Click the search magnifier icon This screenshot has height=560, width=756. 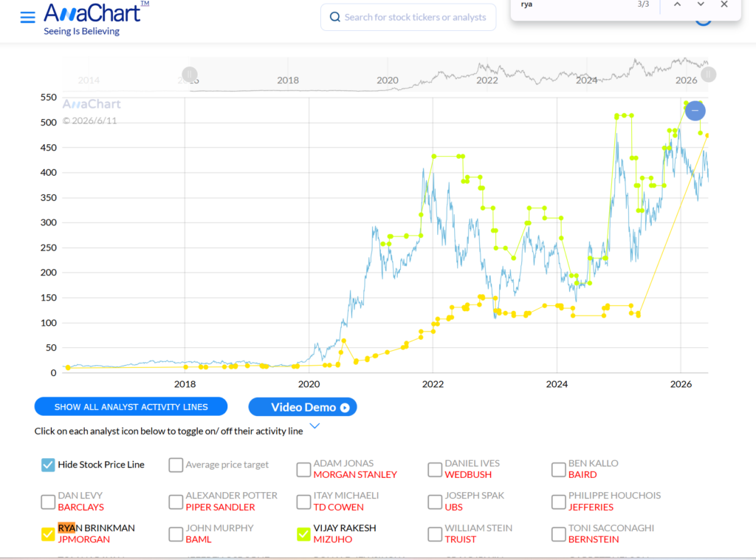click(x=334, y=18)
